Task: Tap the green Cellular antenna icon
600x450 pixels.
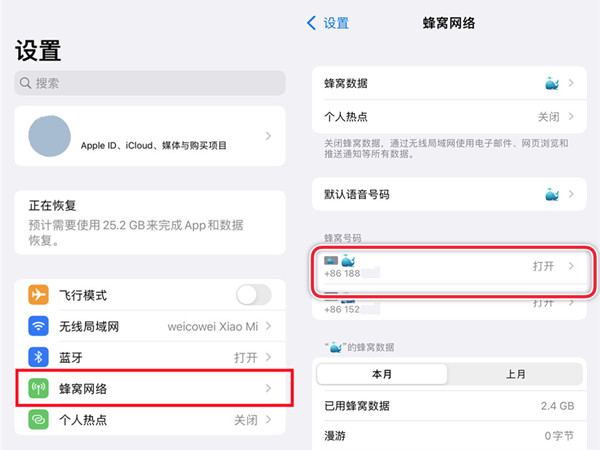Action: click(40, 388)
